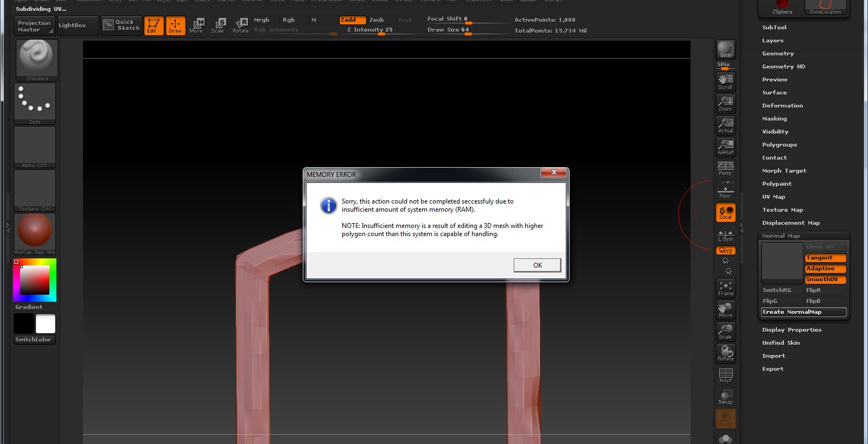Click the Frame mesh icon
868x444 pixels.
726,288
